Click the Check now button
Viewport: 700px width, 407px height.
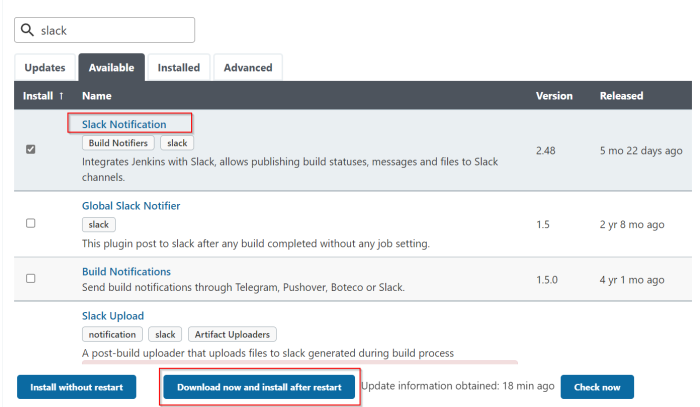pos(597,387)
